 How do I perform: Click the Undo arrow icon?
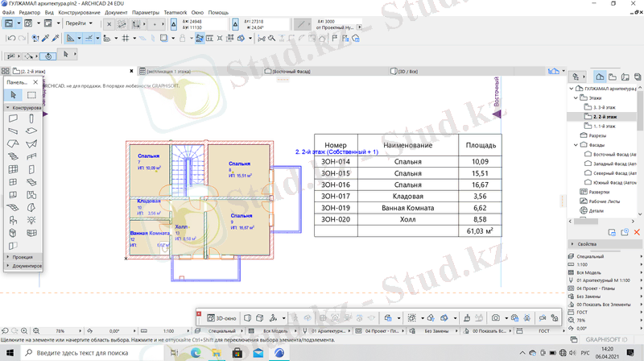tap(10, 38)
